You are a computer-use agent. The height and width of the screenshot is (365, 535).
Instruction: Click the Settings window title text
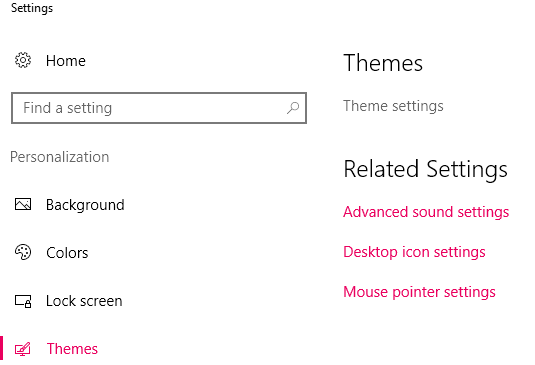32,8
